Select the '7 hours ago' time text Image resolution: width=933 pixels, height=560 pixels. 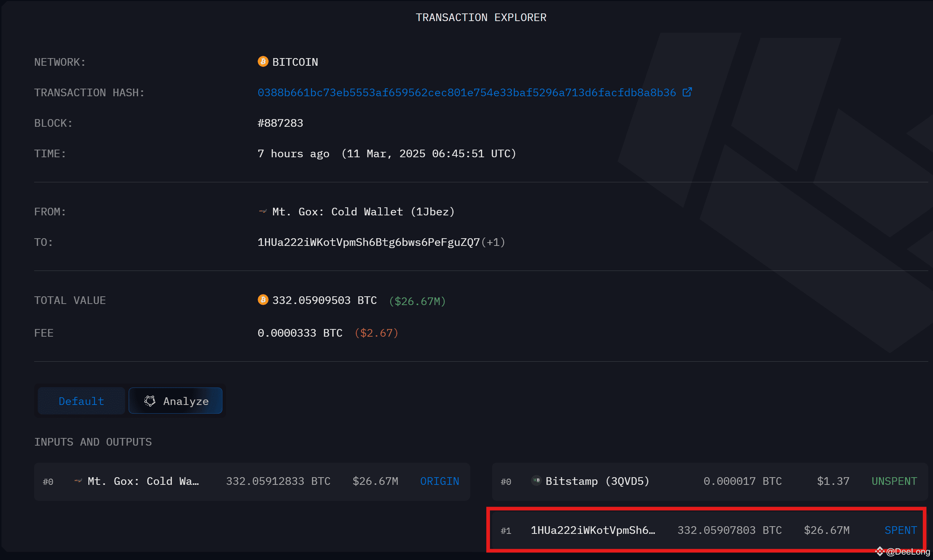point(293,154)
